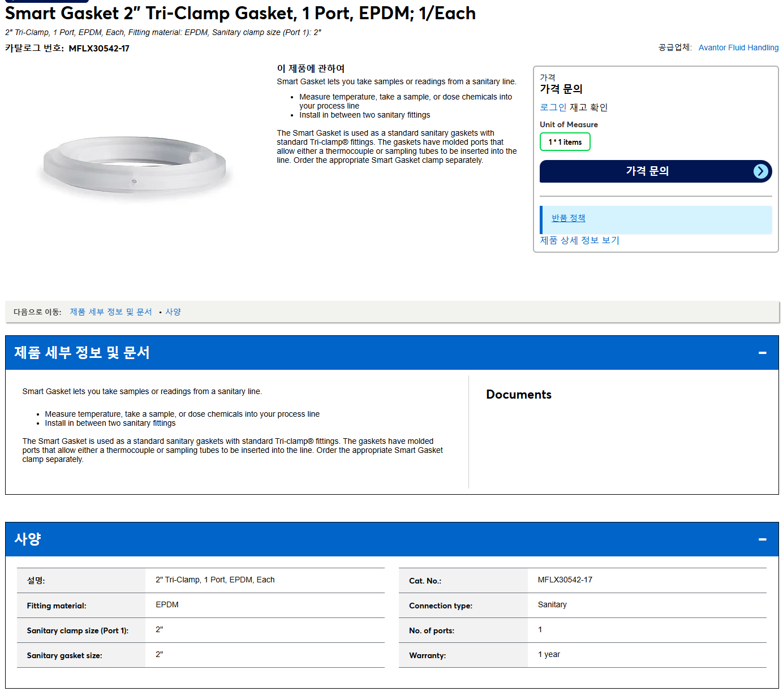Click the 공급업체 supplier label

(675, 47)
